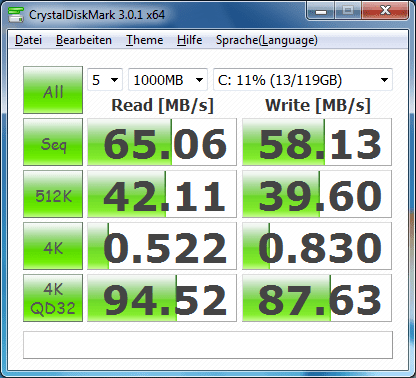Start the 4K QD32 test
The width and height of the screenshot is (416, 378).
[53, 298]
